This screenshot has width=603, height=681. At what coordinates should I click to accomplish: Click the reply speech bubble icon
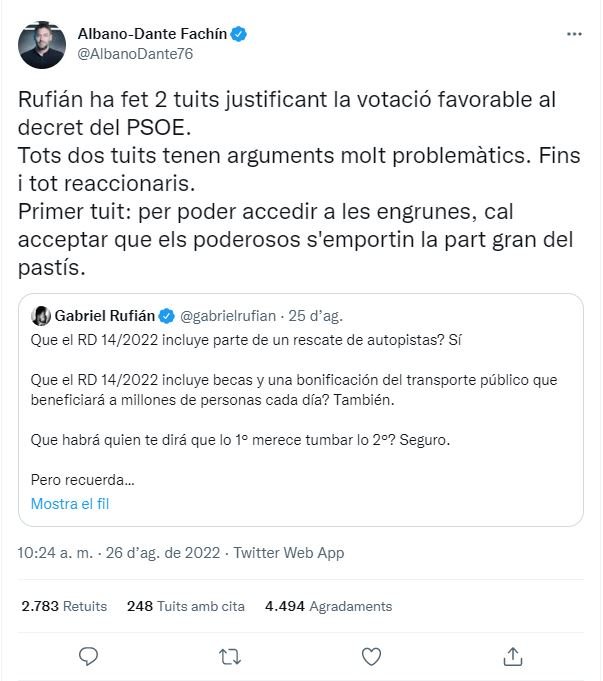click(89, 656)
